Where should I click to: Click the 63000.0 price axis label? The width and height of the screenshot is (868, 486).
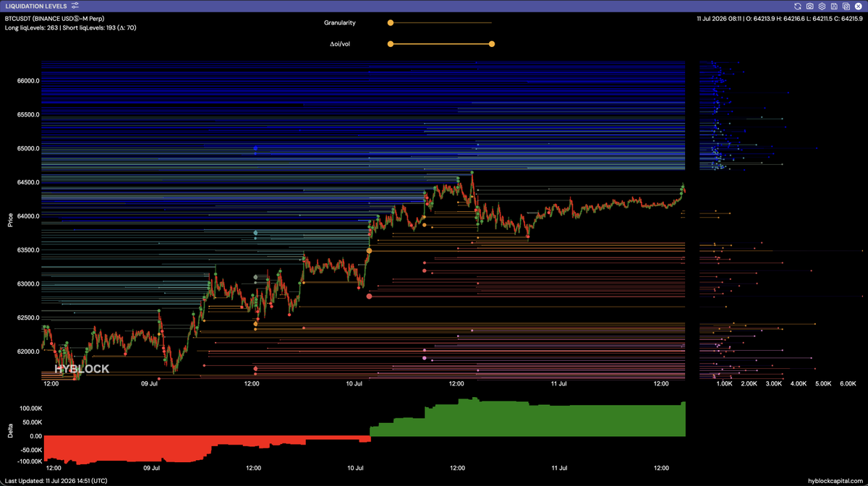pyautogui.click(x=27, y=283)
